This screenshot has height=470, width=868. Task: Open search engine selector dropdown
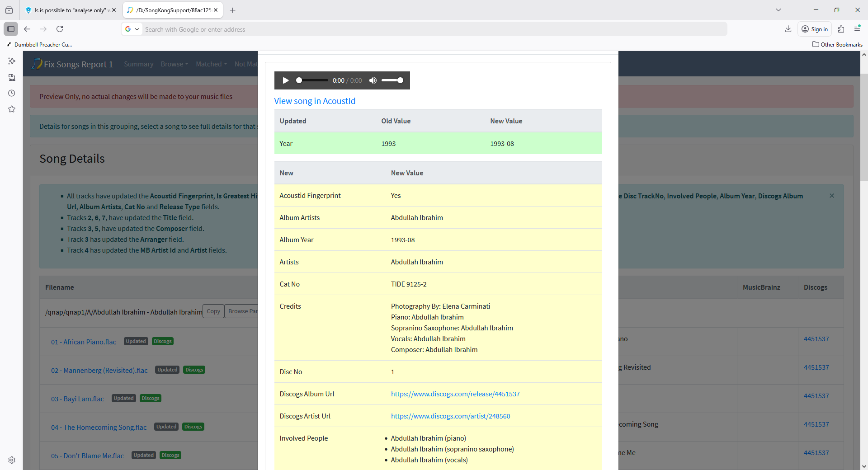[132, 29]
